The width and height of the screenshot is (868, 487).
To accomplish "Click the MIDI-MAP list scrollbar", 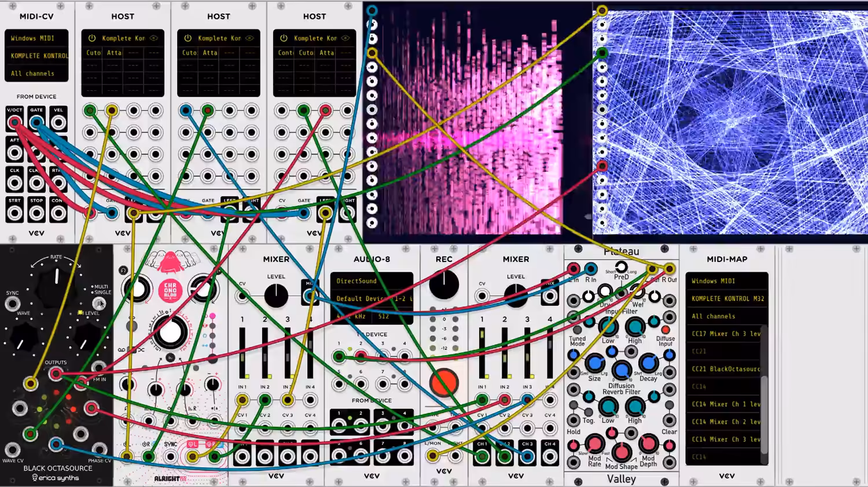I will [765, 414].
